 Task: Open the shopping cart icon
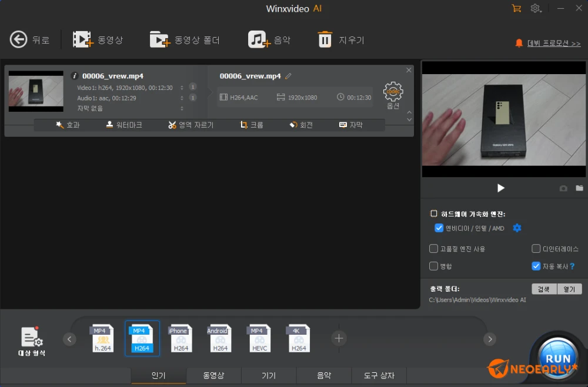tap(516, 8)
